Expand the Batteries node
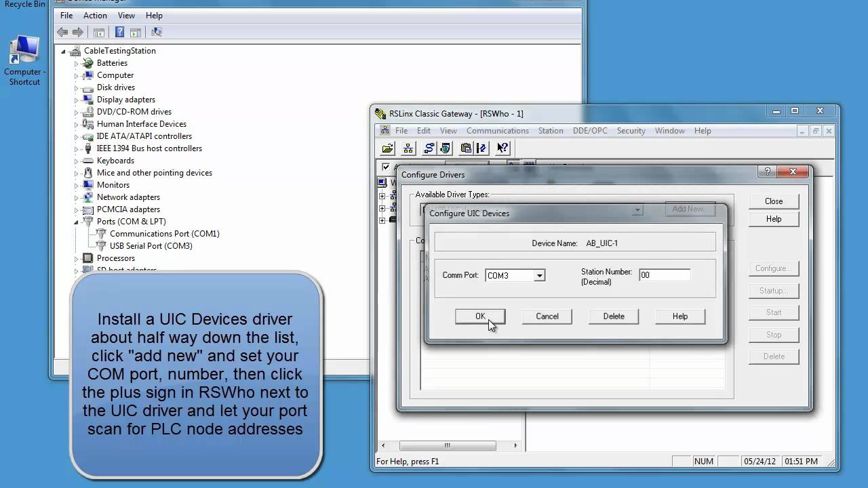Screen dimensions: 868x488 [x=77, y=63]
